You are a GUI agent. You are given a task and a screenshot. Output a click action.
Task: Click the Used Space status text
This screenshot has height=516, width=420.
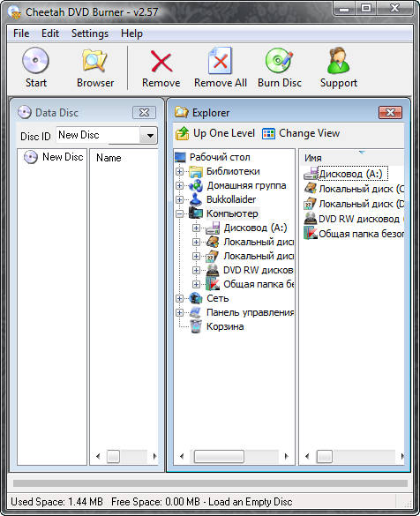[57, 502]
